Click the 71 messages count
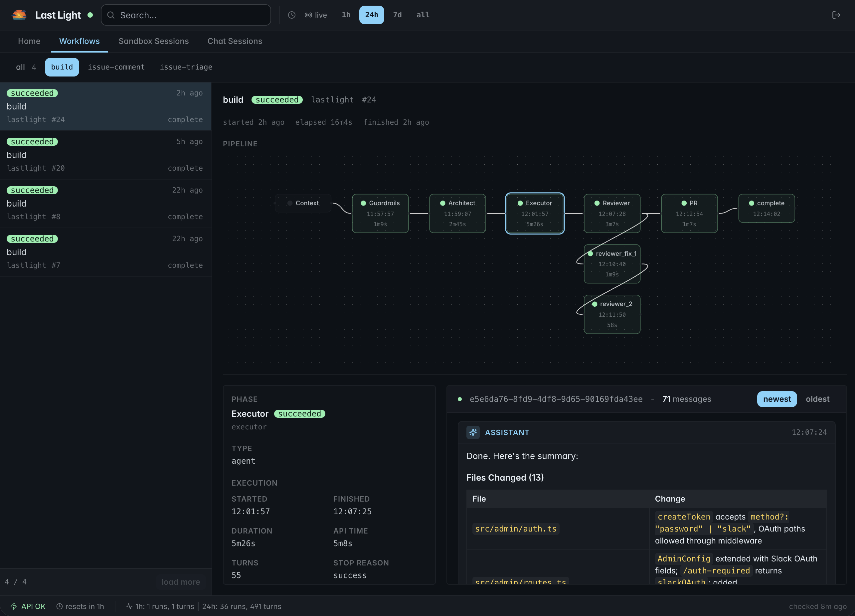The image size is (855, 616). pyautogui.click(x=686, y=399)
